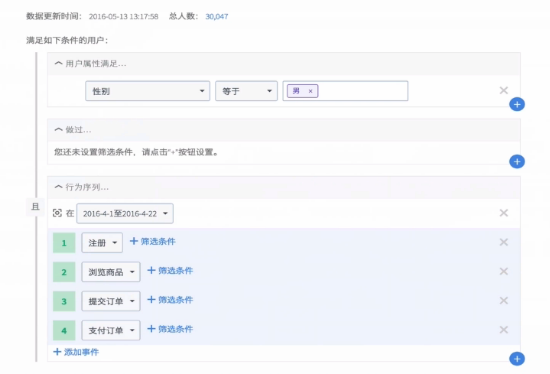Delete step 4 支付订单 event row
Viewport: 550px width, 374px height.
(x=504, y=330)
